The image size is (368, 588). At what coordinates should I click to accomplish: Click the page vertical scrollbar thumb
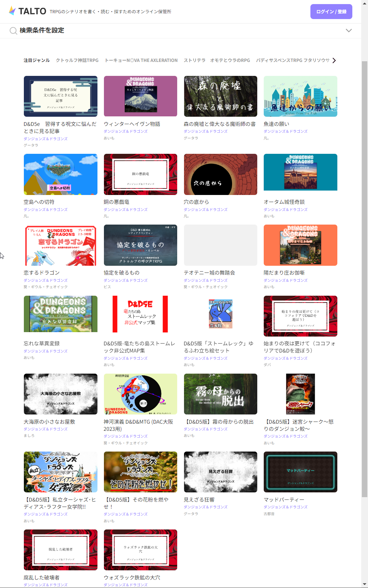[365, 279]
